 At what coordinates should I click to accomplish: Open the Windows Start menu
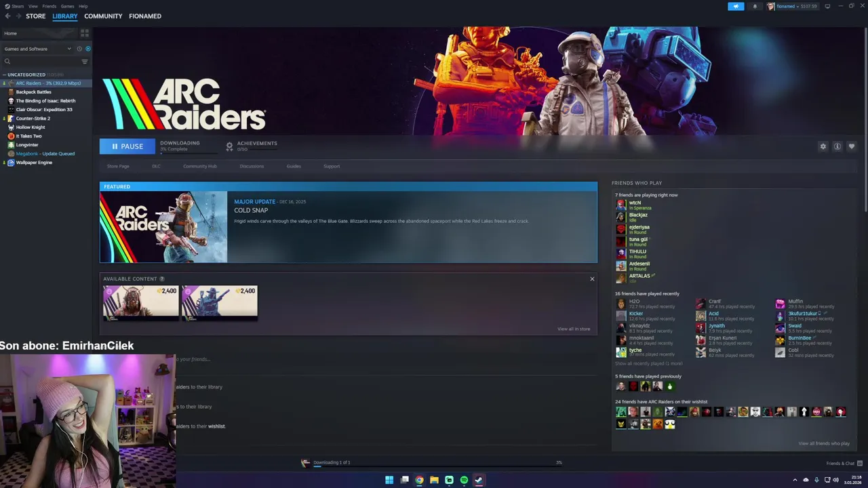coord(389,480)
